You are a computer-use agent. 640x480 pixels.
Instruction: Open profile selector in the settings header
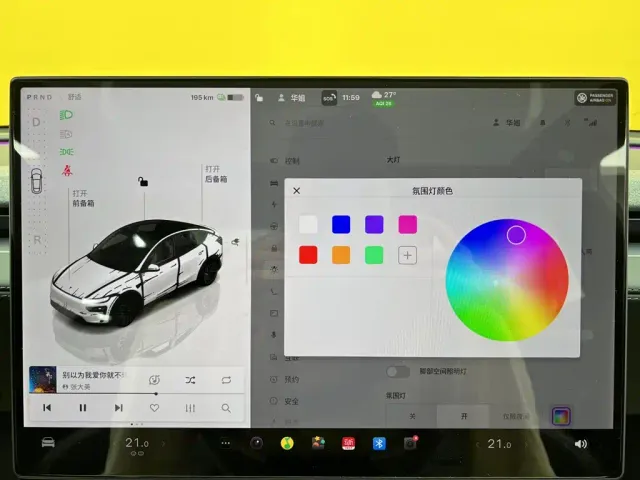coord(507,122)
